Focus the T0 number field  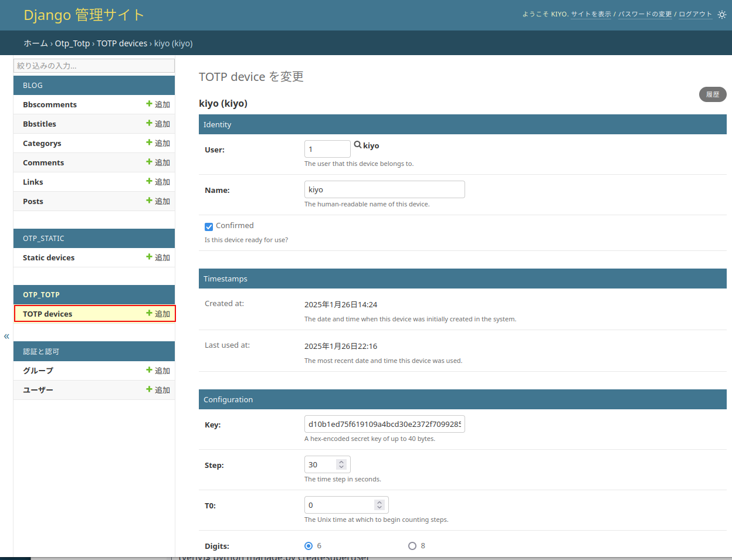click(347, 505)
